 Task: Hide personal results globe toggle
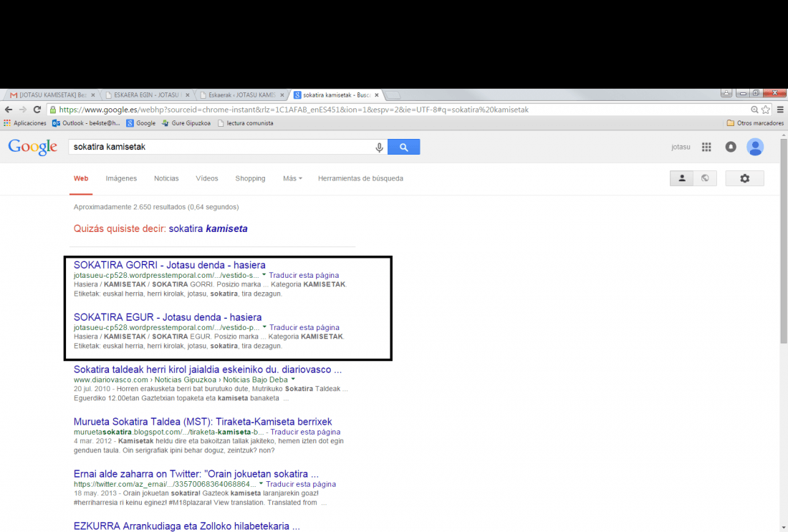(705, 178)
